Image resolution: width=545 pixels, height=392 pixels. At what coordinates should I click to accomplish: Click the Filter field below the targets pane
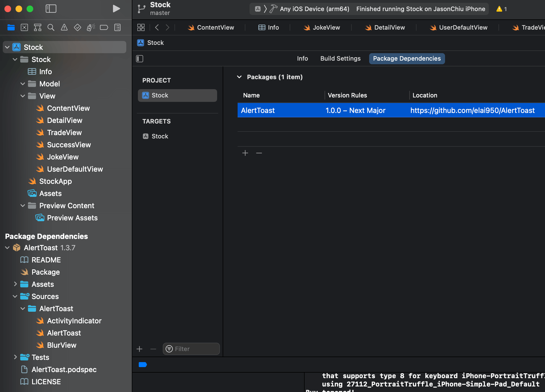click(191, 349)
